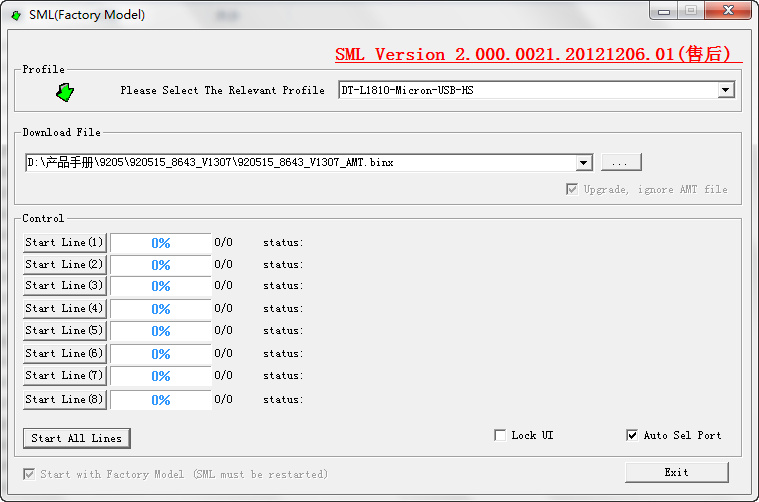Click the red SML Version text link
This screenshot has height=502, width=759.
point(538,54)
